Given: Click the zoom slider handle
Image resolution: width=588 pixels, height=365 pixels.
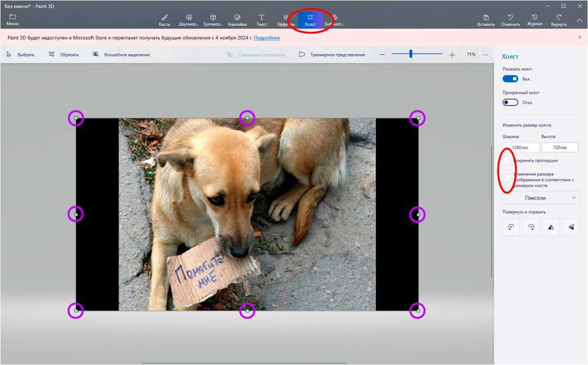Looking at the screenshot, I should point(411,54).
